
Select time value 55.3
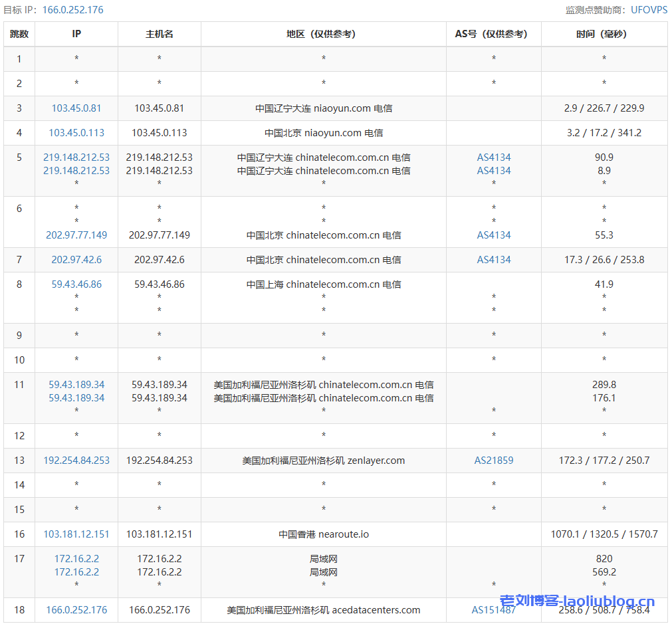coord(604,235)
